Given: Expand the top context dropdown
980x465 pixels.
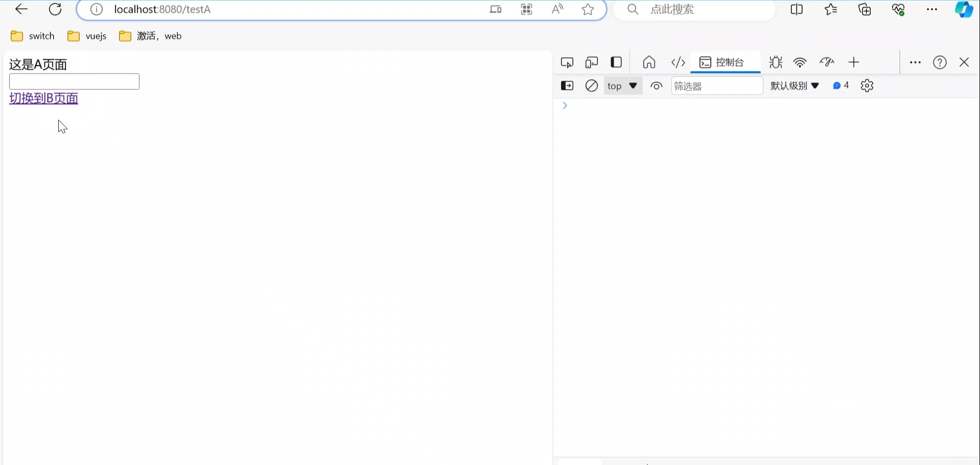Looking at the screenshot, I should coord(622,86).
